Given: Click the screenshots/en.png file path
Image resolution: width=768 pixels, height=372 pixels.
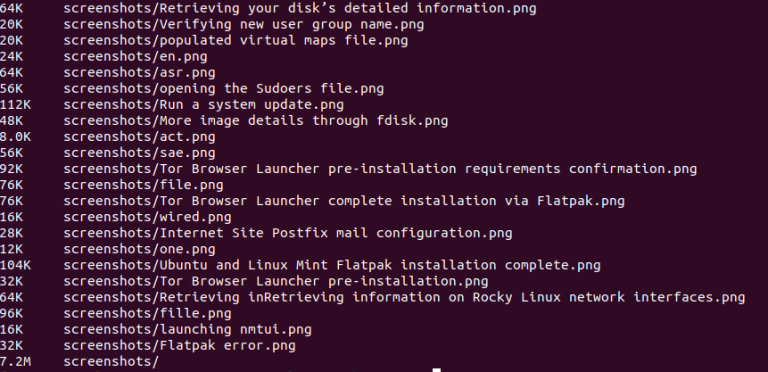Looking at the screenshot, I should tap(135, 57).
